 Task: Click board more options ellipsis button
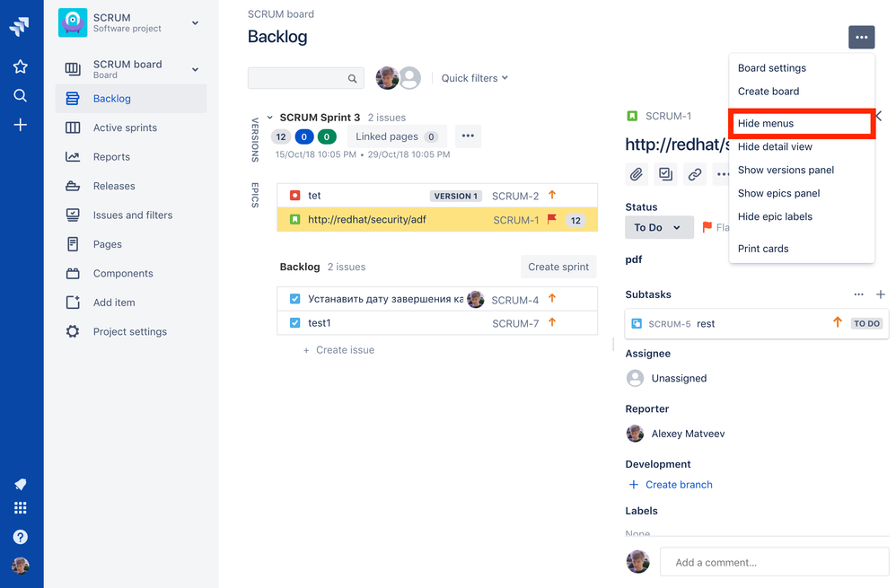point(862,37)
